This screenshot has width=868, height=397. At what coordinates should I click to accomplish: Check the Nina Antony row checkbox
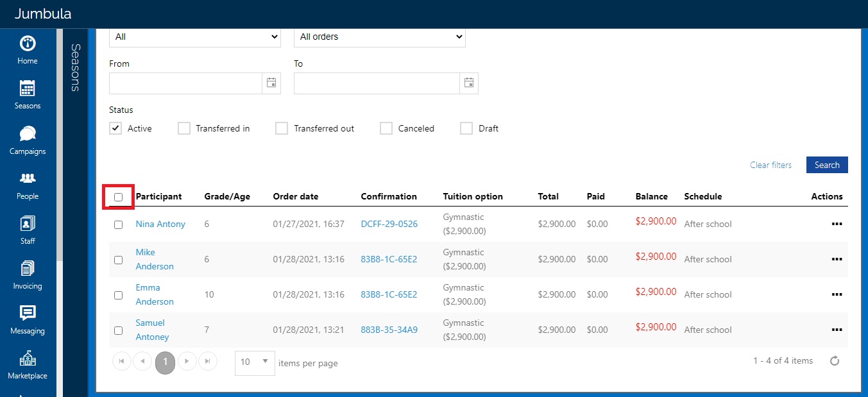pyautogui.click(x=118, y=224)
